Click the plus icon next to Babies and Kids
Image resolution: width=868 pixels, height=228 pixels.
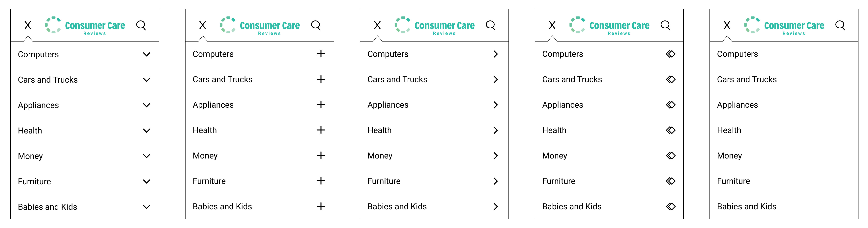coord(321,206)
